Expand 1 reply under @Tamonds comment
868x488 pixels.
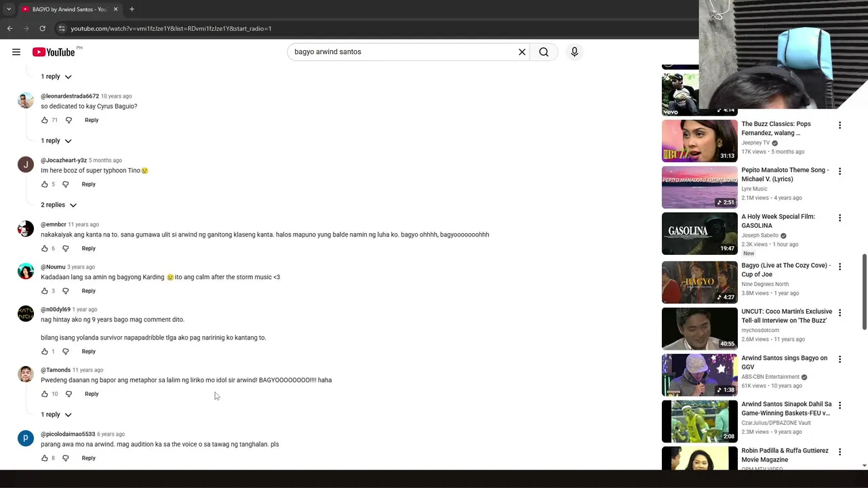click(x=56, y=415)
